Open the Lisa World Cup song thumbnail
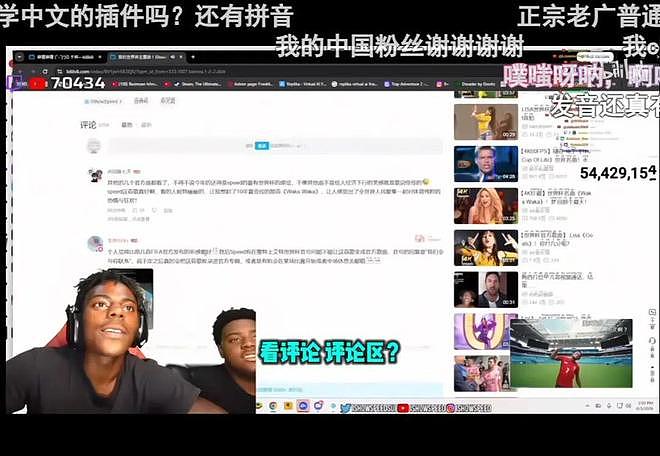This screenshot has width=660, height=456. tap(486, 248)
